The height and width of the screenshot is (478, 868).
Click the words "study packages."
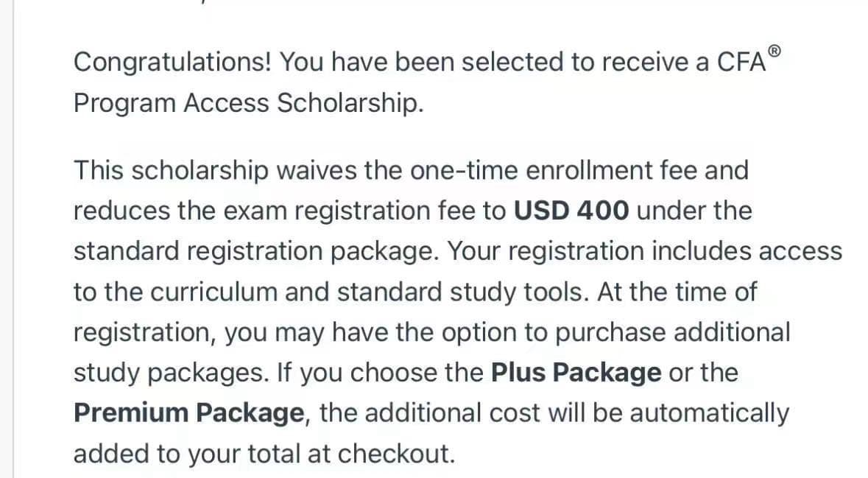171,373
